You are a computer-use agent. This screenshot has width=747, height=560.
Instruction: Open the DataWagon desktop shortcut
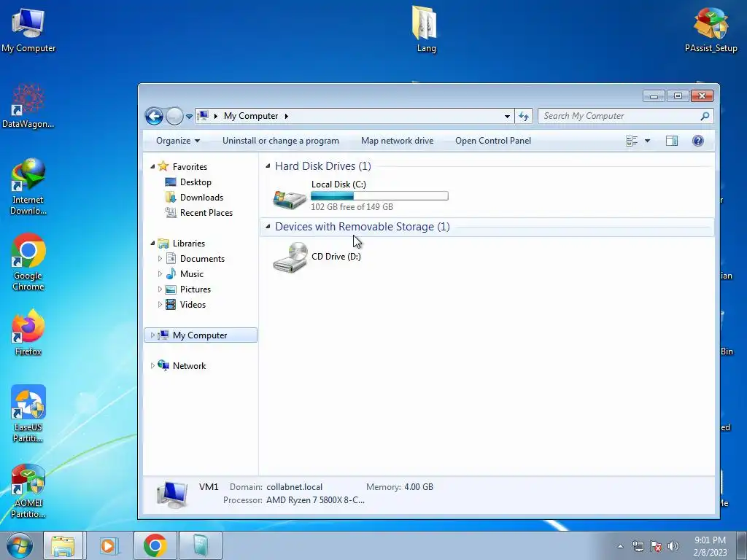pos(28,106)
